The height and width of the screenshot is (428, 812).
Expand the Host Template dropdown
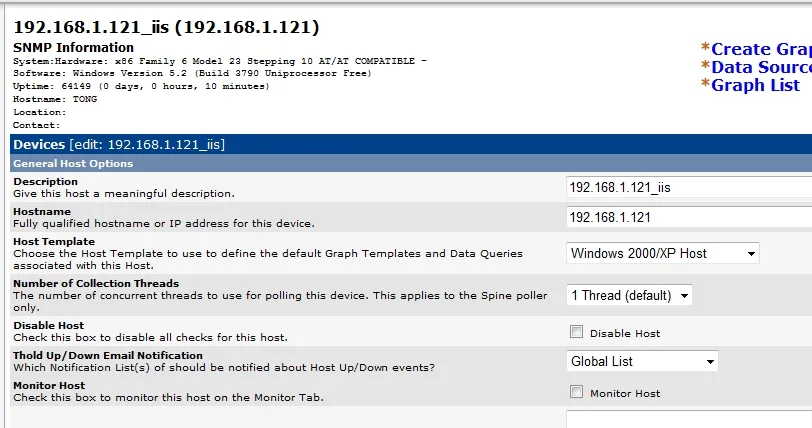coord(663,253)
